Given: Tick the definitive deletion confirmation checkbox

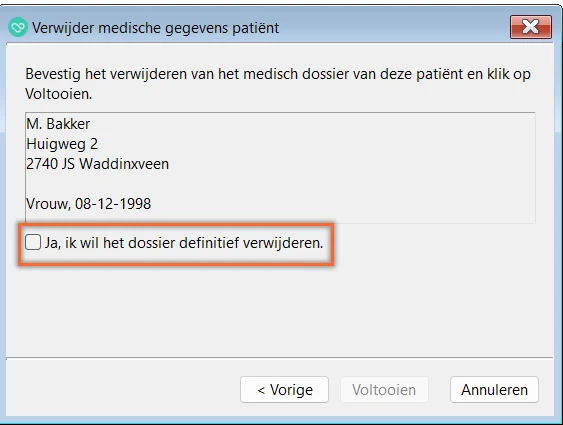Looking at the screenshot, I should click(33, 242).
